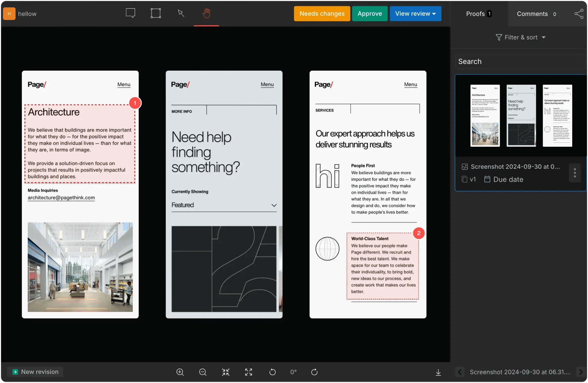Zoom in on the proof
588x383 pixels.
pyautogui.click(x=179, y=372)
